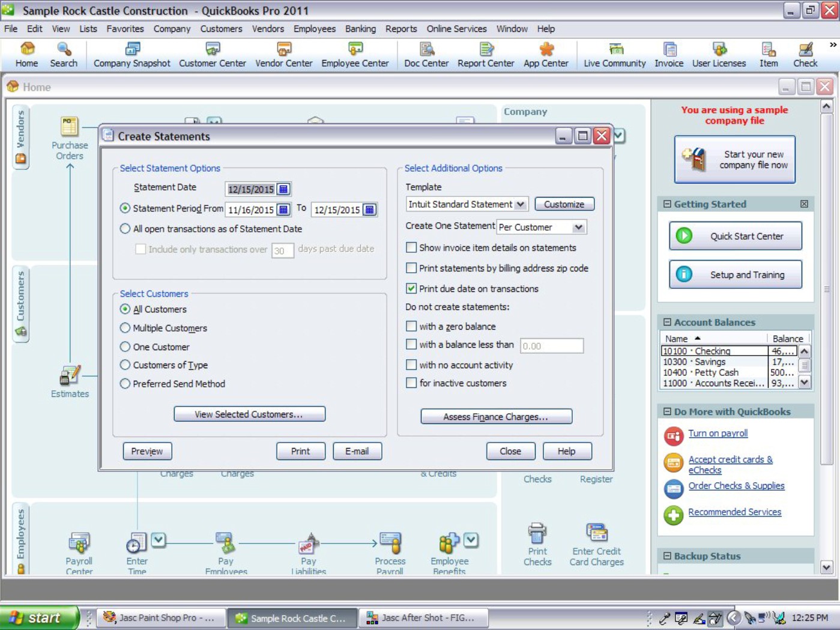Open the Statement Period To calendar picker
840x630 pixels.
click(x=370, y=210)
